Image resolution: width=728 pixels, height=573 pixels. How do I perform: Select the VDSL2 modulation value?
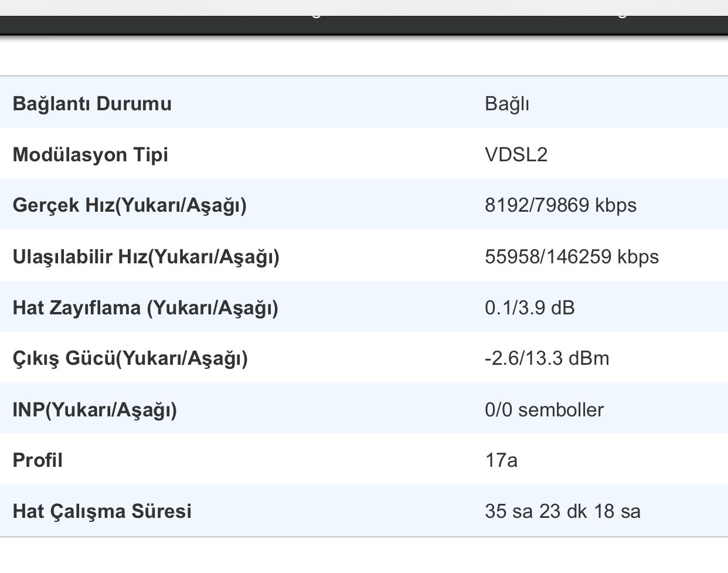(x=516, y=155)
